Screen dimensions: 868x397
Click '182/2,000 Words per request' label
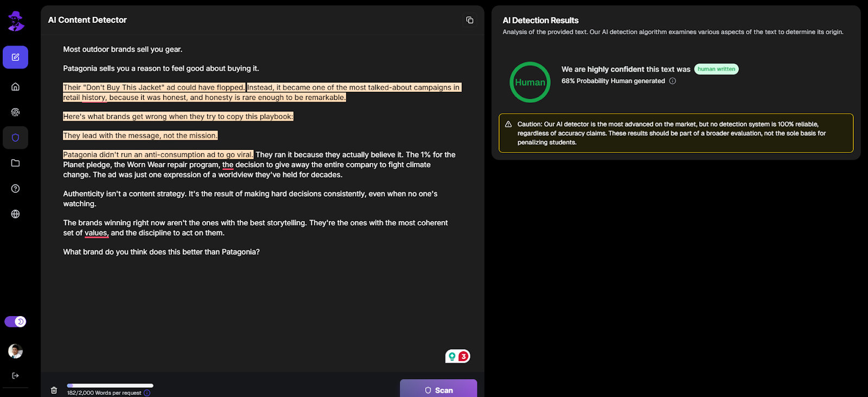pyautogui.click(x=104, y=393)
